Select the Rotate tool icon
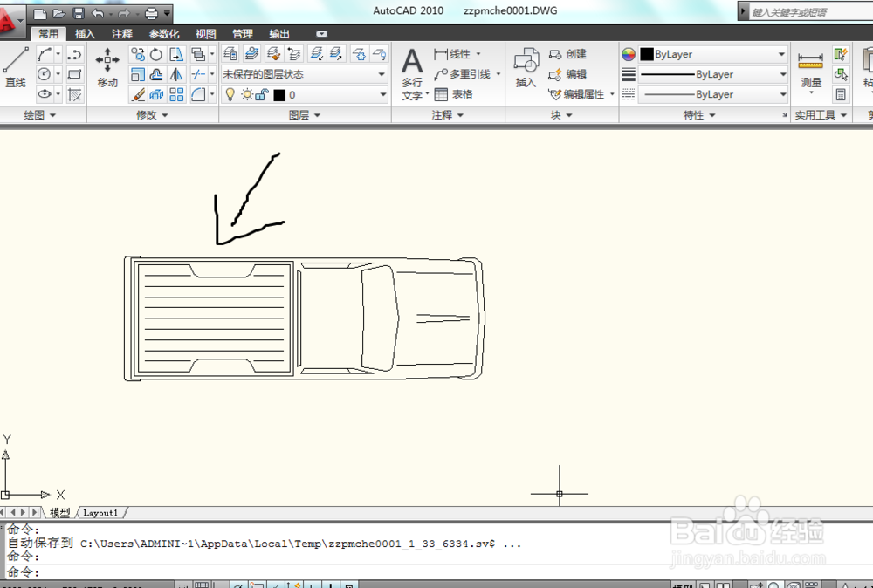The image size is (873, 588). pyautogui.click(x=156, y=54)
